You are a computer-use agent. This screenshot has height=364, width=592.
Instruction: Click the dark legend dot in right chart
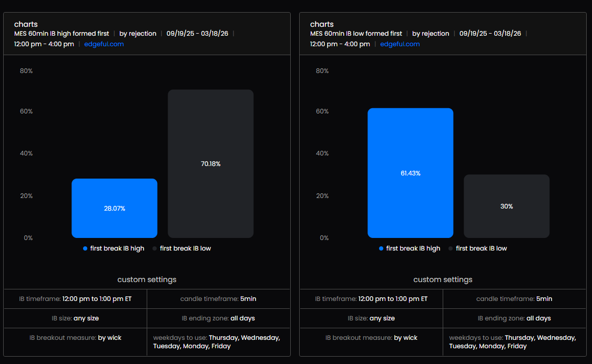point(451,248)
